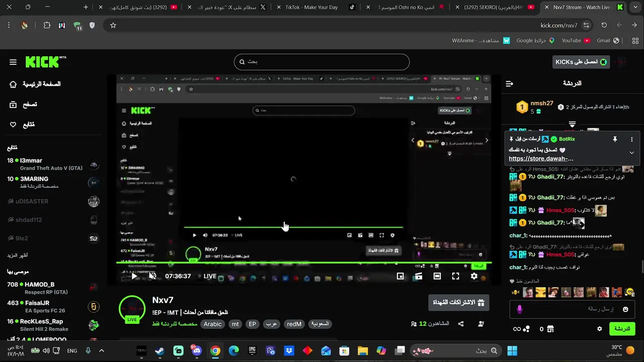Open the clip creation icon
Viewport: 644px width, 362px height.
(419, 276)
